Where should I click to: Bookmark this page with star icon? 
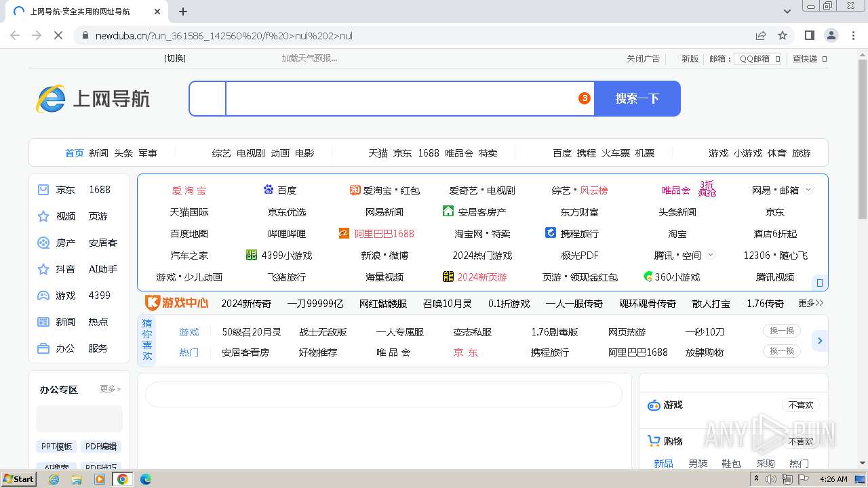(x=783, y=35)
